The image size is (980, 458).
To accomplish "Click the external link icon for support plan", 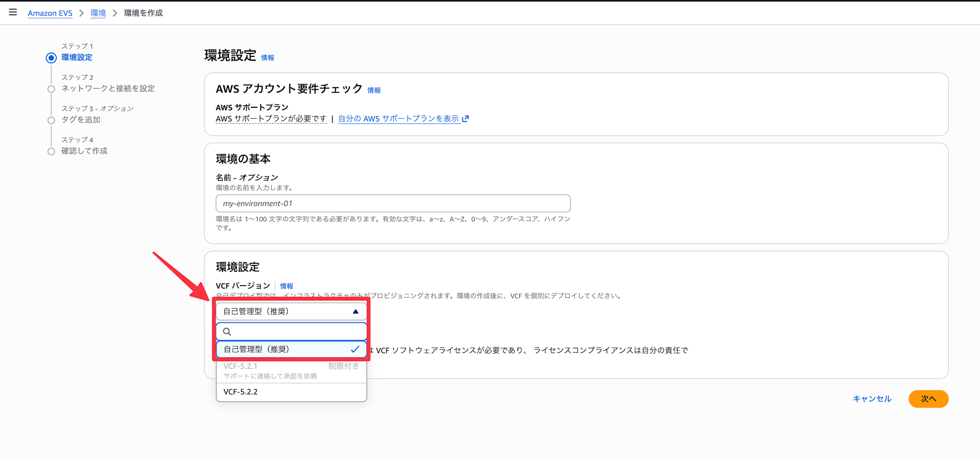I will (465, 119).
